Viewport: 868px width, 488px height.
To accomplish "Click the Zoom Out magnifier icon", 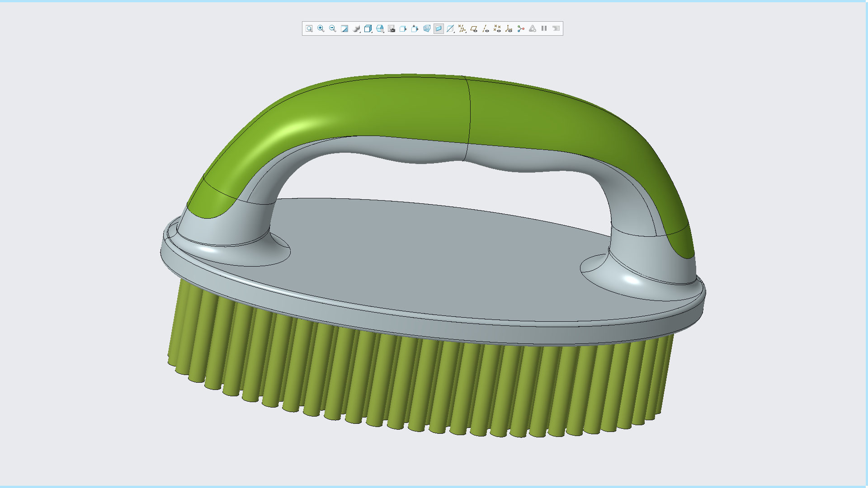I will (333, 28).
